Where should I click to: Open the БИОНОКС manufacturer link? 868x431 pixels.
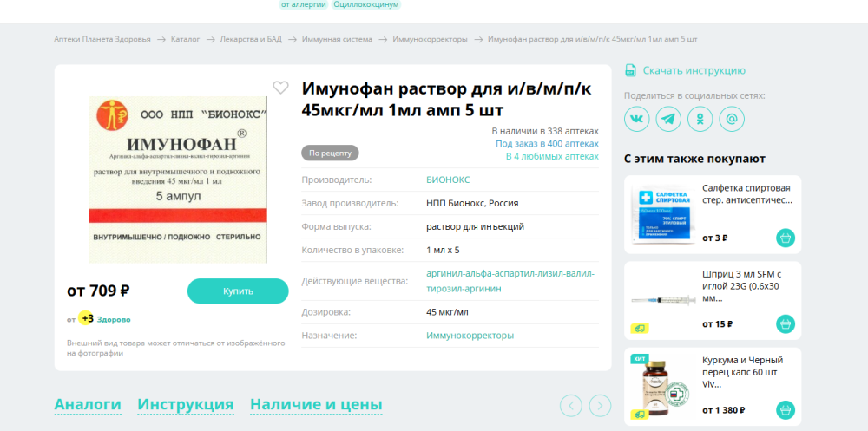(x=448, y=180)
